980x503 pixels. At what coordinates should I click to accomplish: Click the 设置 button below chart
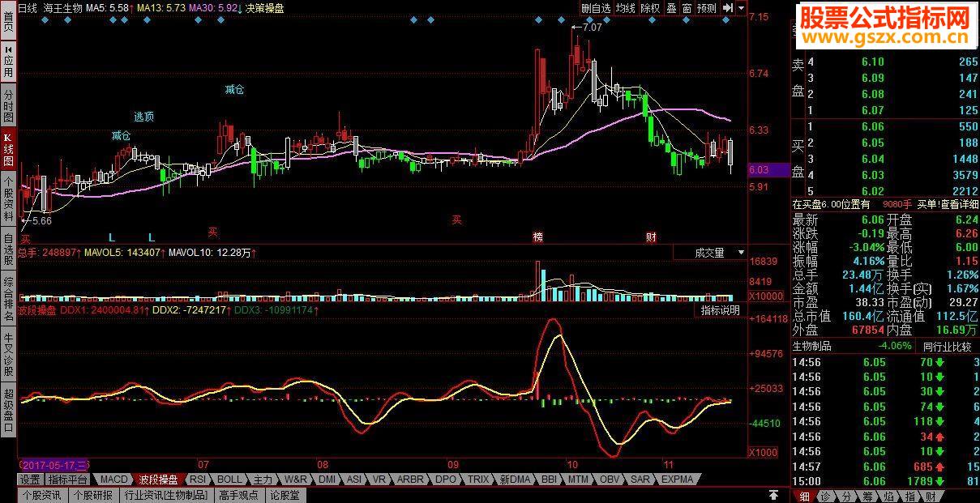coord(30,480)
